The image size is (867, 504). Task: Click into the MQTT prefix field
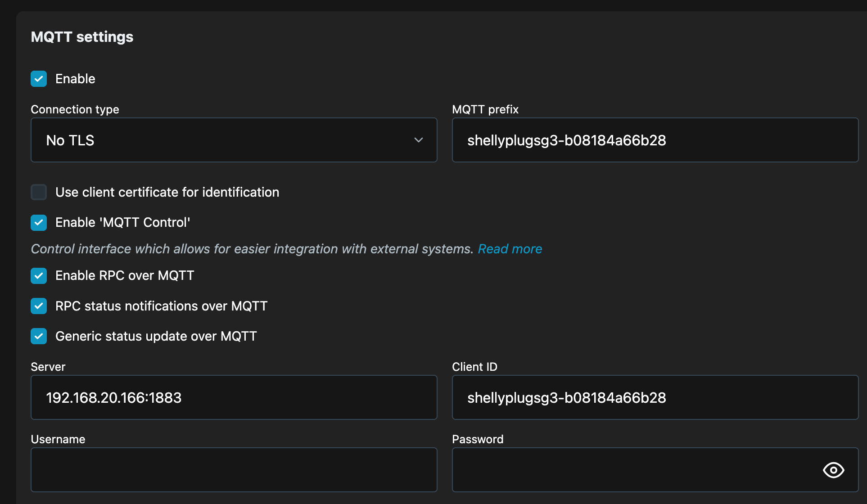(x=655, y=140)
